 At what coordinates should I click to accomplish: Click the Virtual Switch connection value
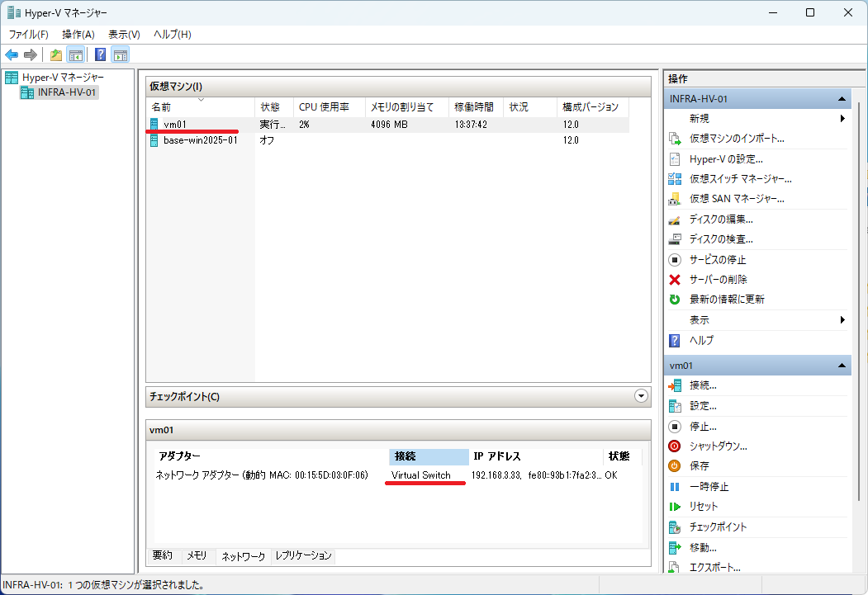(420, 475)
